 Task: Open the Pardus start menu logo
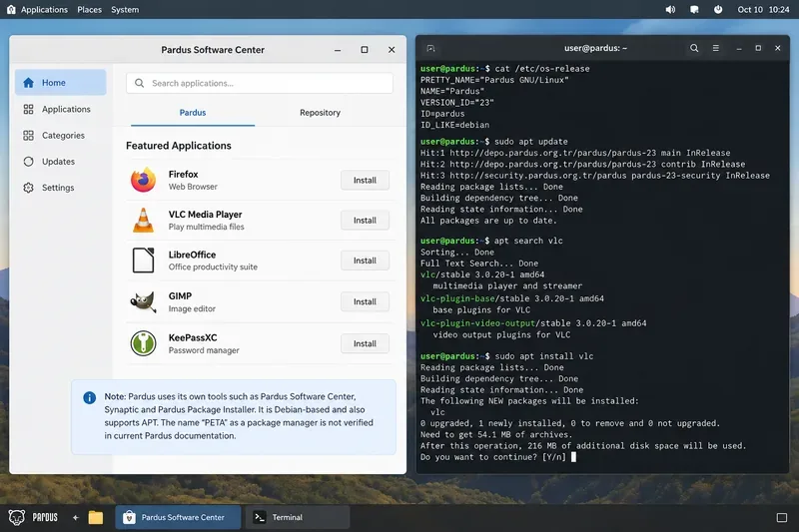pos(17,517)
